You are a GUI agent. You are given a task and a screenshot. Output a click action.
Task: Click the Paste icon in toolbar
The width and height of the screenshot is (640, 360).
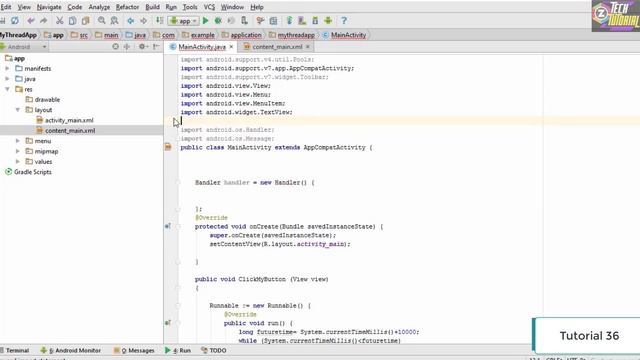85,20
